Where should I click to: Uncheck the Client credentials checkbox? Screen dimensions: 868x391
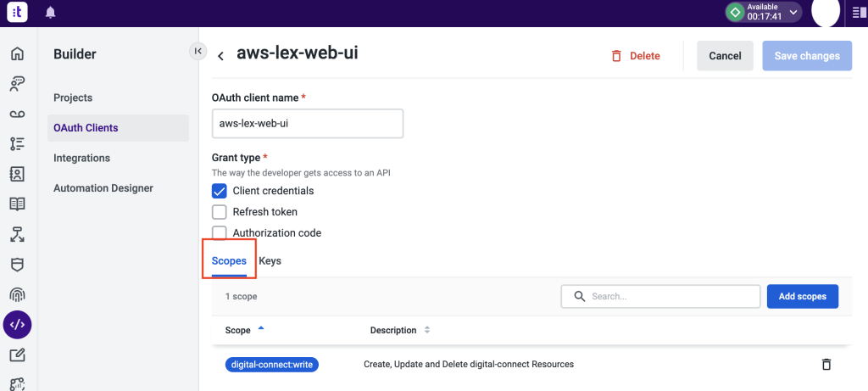220,191
